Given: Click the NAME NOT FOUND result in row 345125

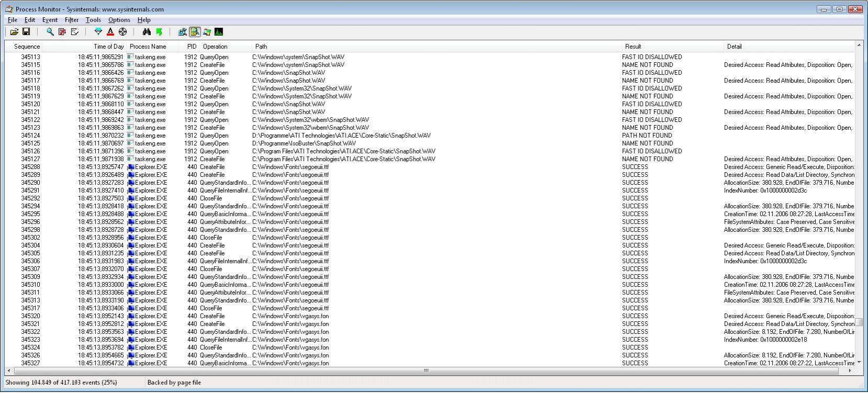Looking at the screenshot, I should tap(648, 143).
